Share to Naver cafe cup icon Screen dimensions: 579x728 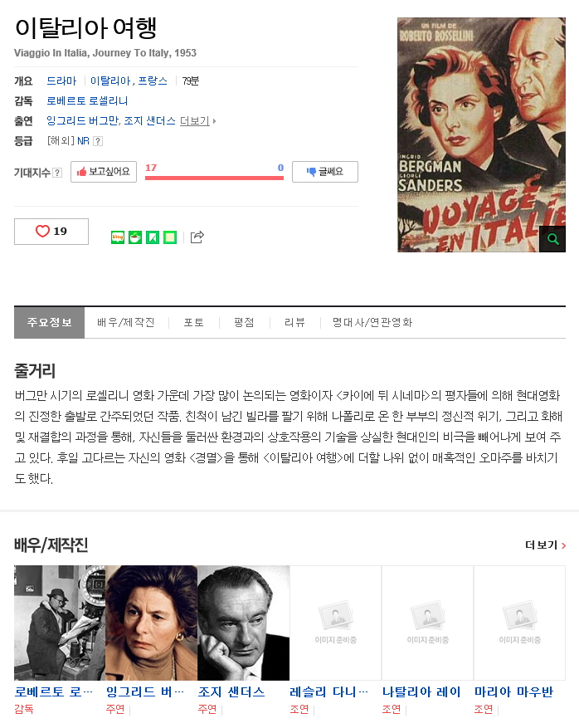tap(135, 237)
